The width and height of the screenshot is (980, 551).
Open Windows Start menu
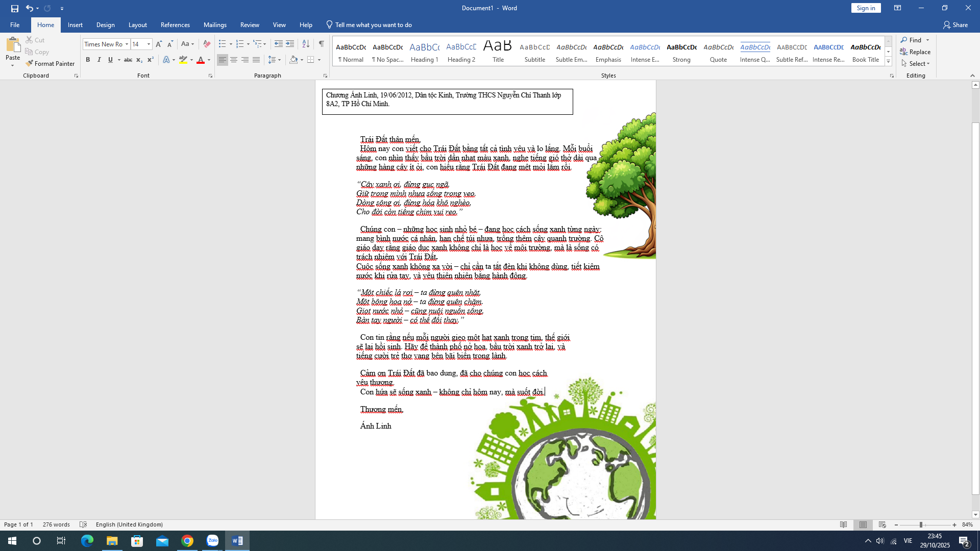pos(12,541)
